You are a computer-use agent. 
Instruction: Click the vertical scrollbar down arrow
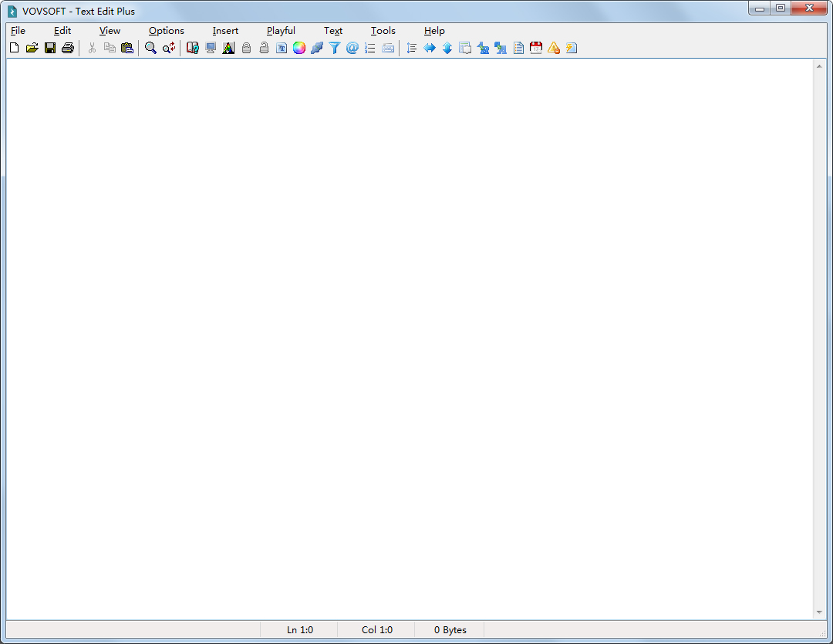(x=819, y=612)
